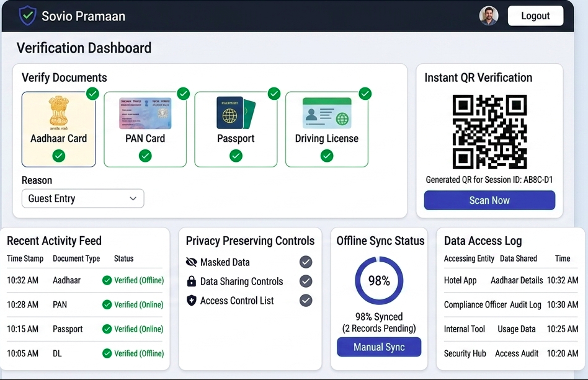The width and height of the screenshot is (588, 380).
Task: Click session ID text AB8C-D1
Action: (538, 180)
